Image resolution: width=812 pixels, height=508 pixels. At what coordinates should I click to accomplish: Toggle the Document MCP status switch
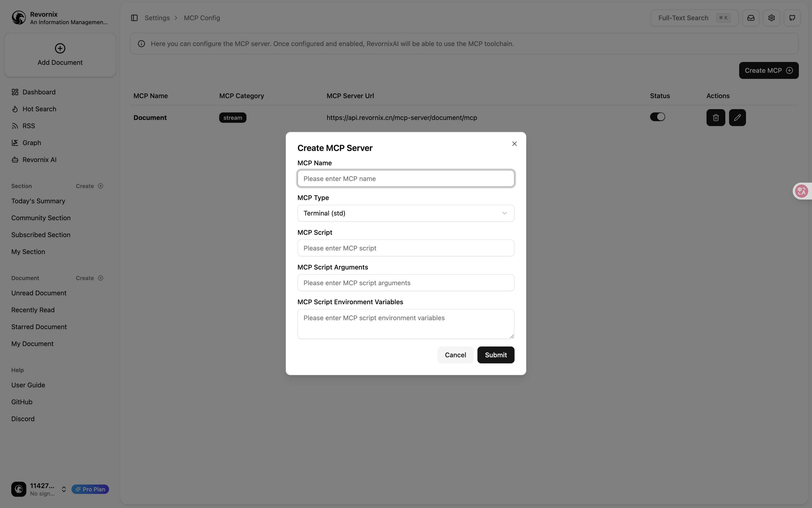coord(657,117)
